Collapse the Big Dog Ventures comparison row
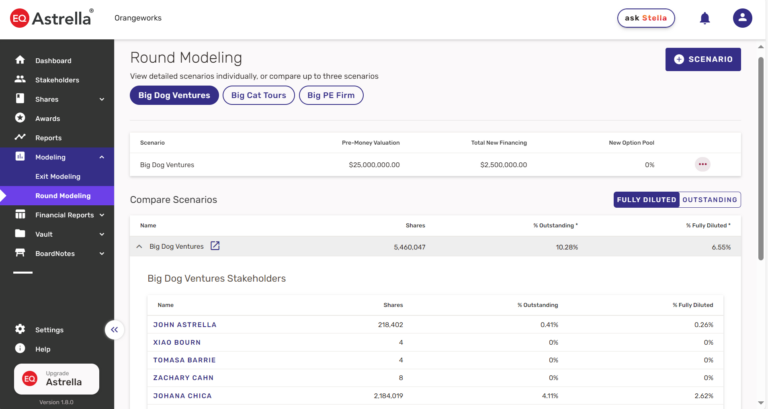The height and width of the screenshot is (409, 768). [139, 246]
